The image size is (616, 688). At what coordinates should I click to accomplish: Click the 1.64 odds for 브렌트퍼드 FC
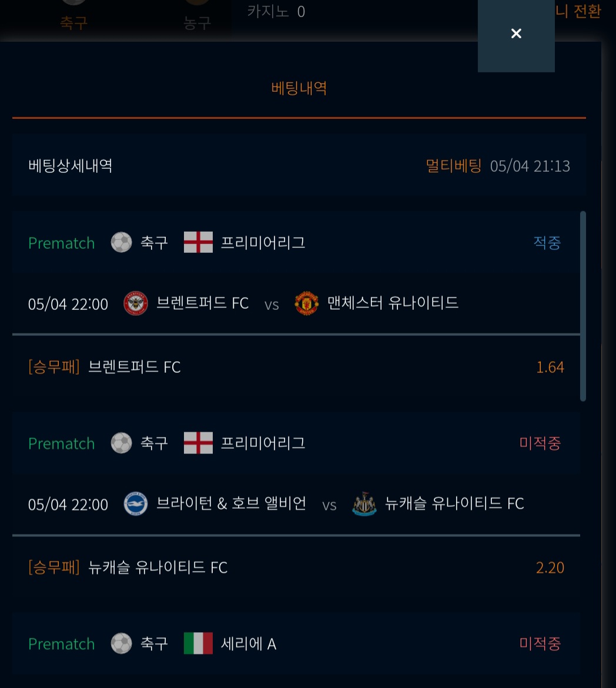click(x=550, y=367)
